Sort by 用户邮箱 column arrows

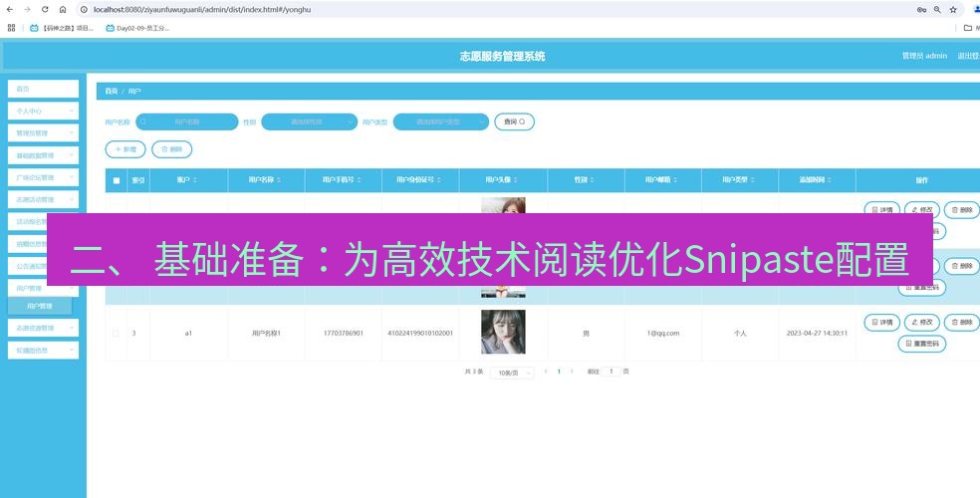pyautogui.click(x=675, y=180)
